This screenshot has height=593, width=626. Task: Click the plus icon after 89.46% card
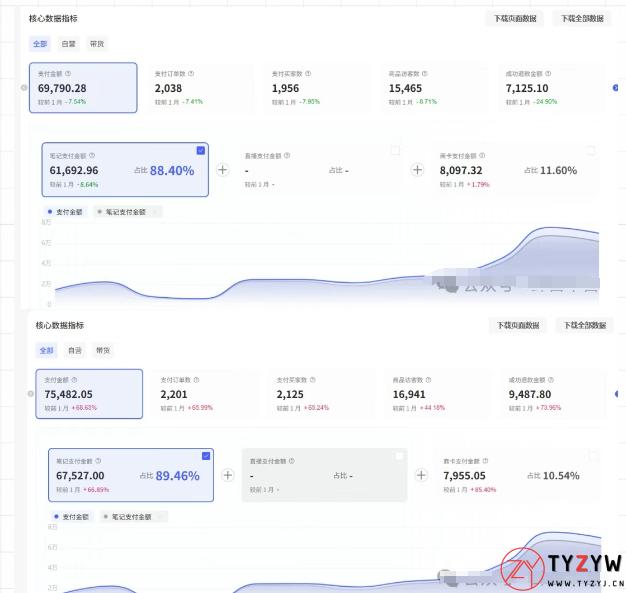pyautogui.click(x=228, y=476)
